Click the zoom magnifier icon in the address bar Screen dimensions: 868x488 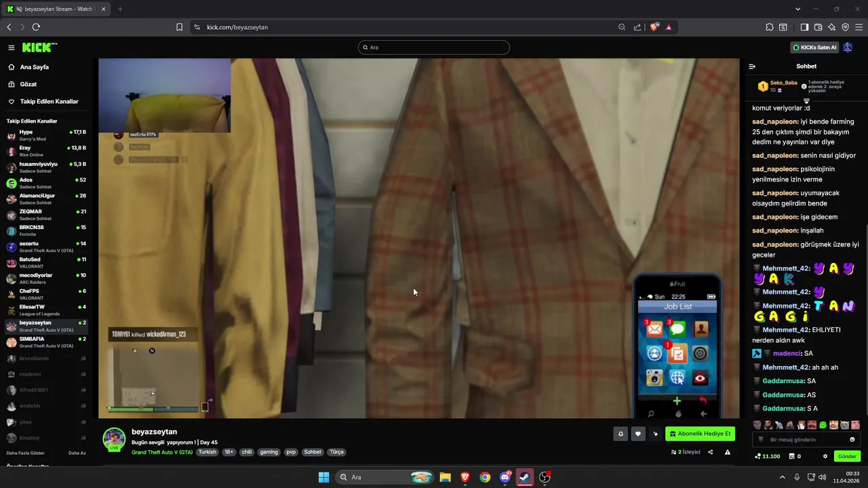click(x=622, y=27)
